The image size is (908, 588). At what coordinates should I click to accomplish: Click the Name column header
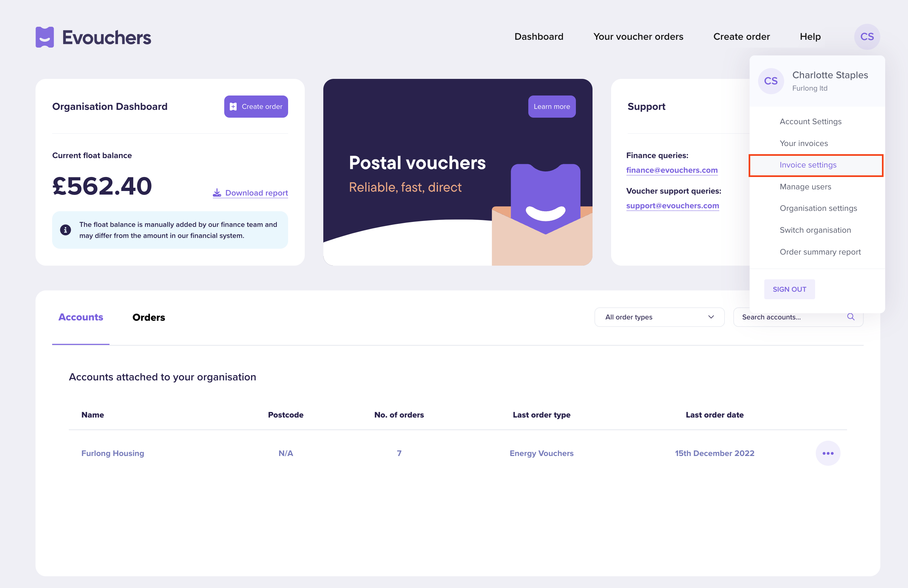click(92, 415)
